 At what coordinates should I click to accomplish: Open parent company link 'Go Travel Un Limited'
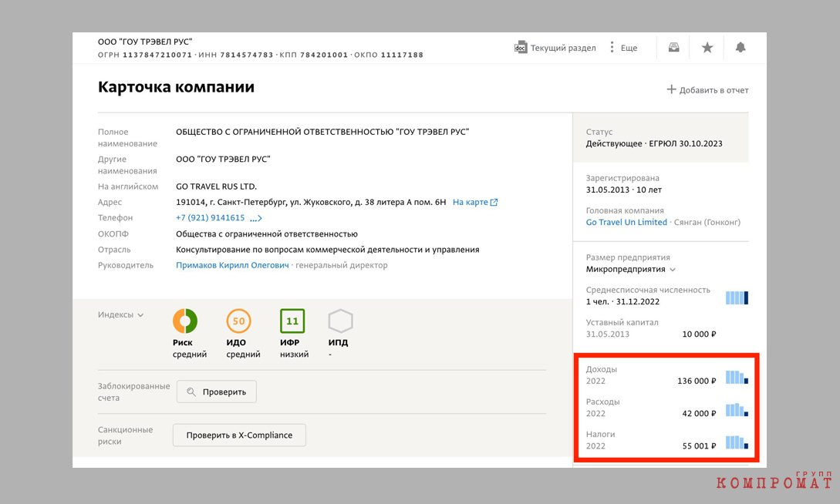pyautogui.click(x=626, y=222)
